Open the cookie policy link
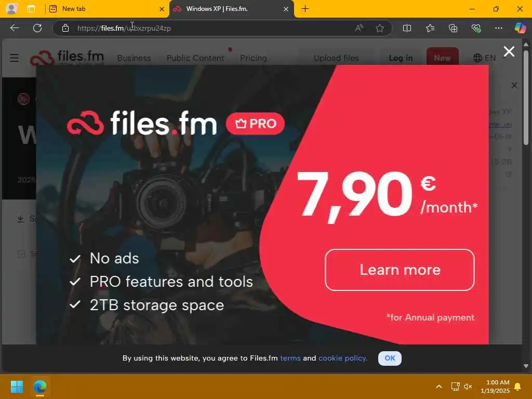The width and height of the screenshot is (532, 399). [343, 358]
